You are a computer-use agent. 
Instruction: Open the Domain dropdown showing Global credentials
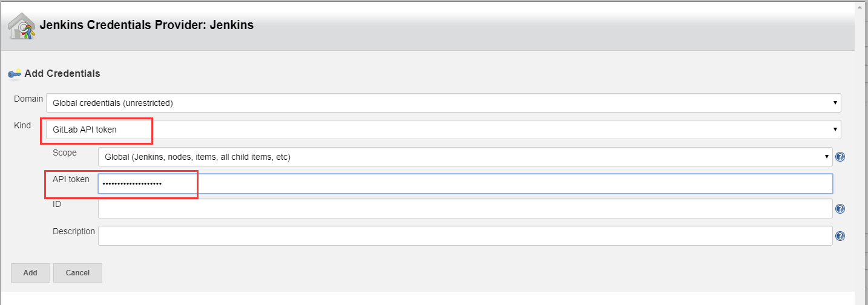(444, 103)
